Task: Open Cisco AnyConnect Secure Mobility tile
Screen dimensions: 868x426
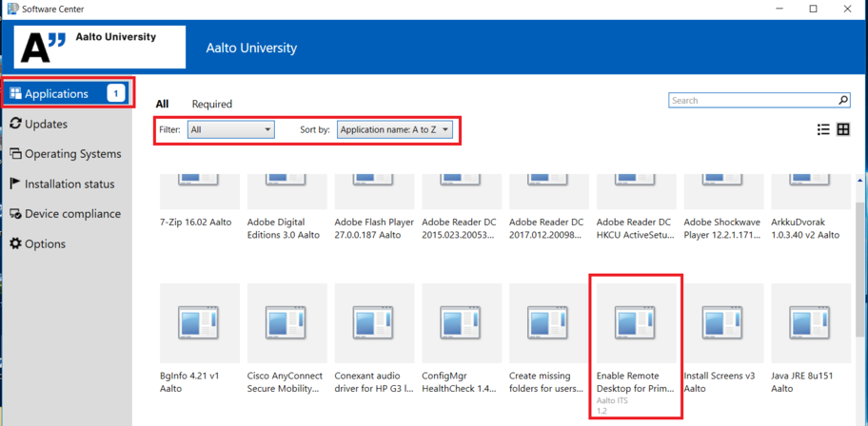Action: point(286,323)
